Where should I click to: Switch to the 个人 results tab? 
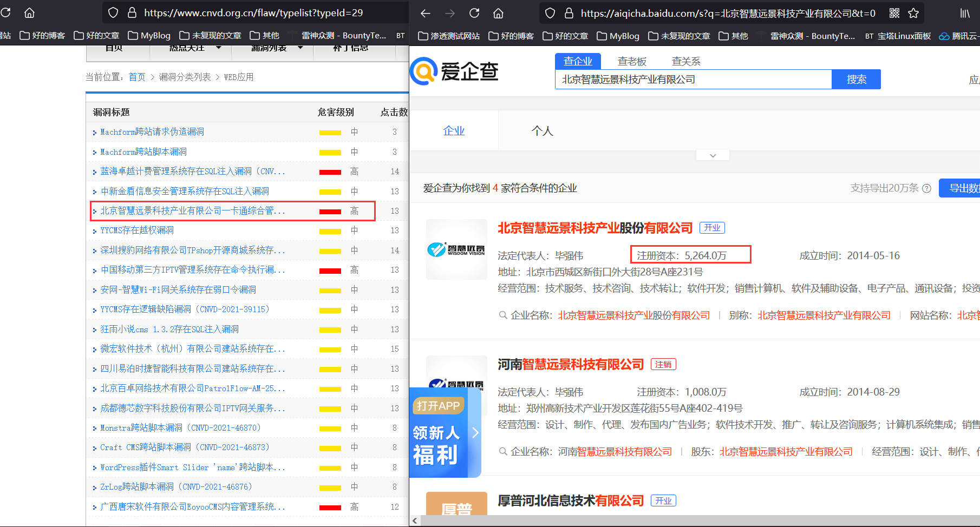coord(542,130)
